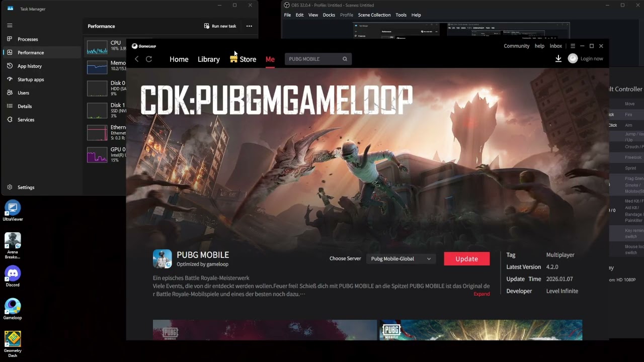Screen dimensions: 644x362
Task: Refresh the Gameloop page
Action: [149, 59]
